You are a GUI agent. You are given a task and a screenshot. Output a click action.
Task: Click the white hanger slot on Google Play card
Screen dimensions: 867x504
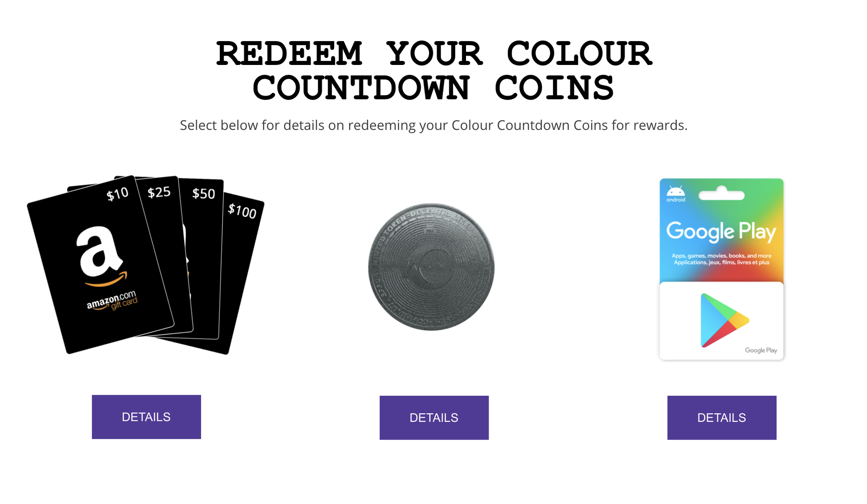click(x=722, y=194)
